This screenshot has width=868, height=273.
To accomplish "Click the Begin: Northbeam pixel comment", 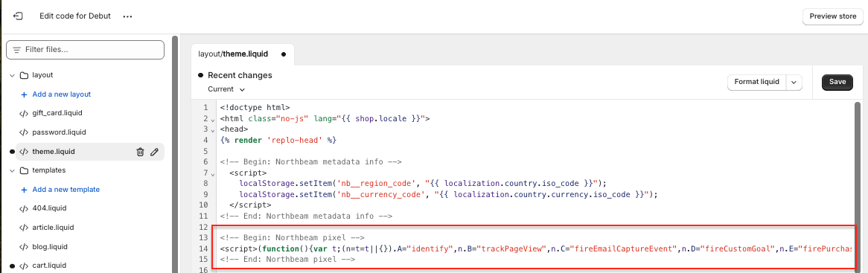I will [x=292, y=238].
